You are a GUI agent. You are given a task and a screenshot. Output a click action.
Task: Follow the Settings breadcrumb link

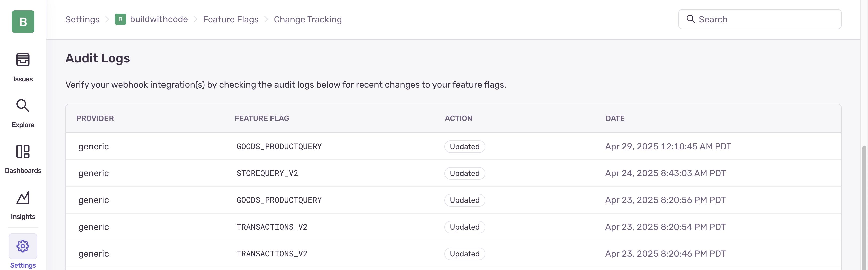pos(82,19)
